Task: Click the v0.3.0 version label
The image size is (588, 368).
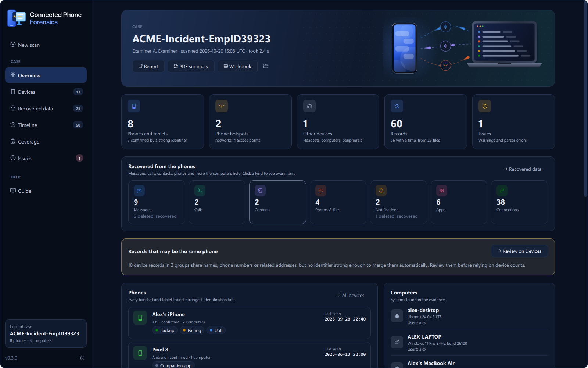Action: (x=11, y=358)
